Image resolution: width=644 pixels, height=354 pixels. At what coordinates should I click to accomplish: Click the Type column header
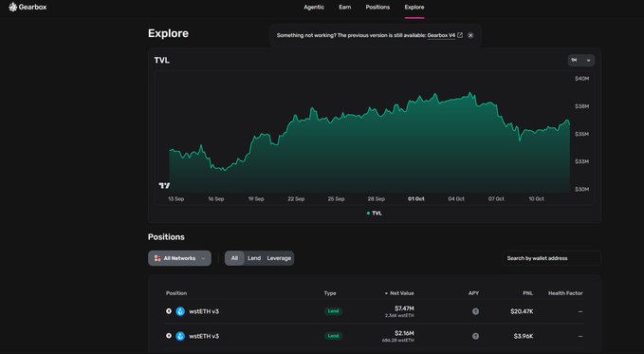(x=330, y=293)
